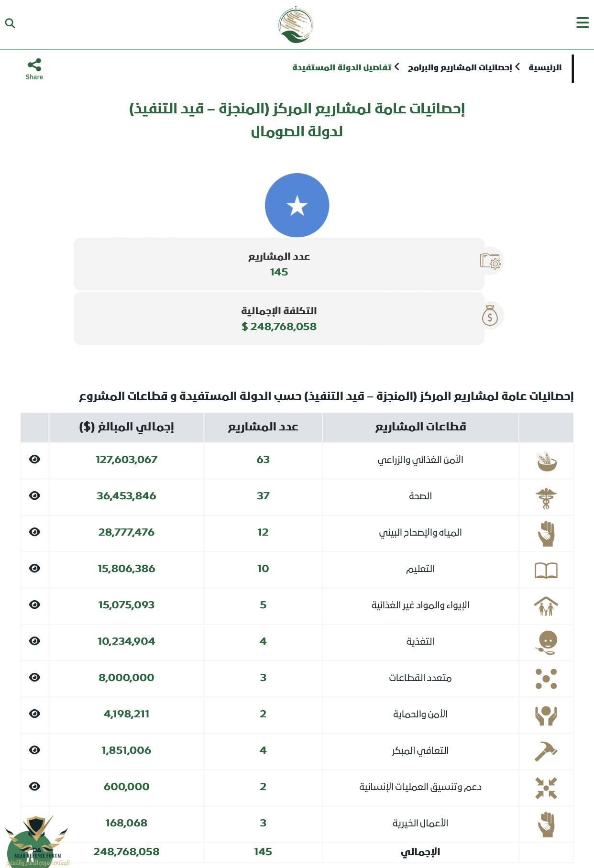Show details of the health sector row
Screen dimensions: 594x868
tap(34, 495)
